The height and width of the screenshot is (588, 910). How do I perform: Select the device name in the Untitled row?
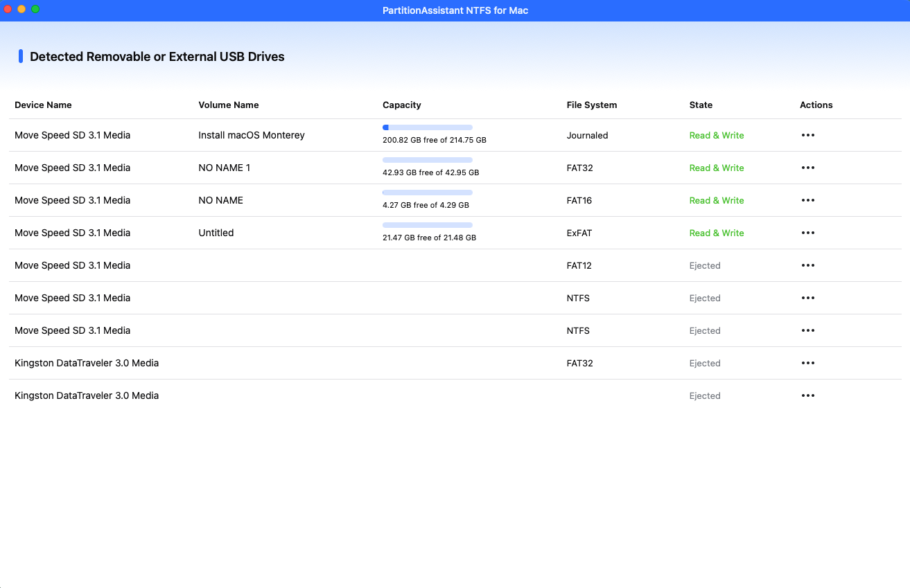pyautogui.click(x=73, y=233)
